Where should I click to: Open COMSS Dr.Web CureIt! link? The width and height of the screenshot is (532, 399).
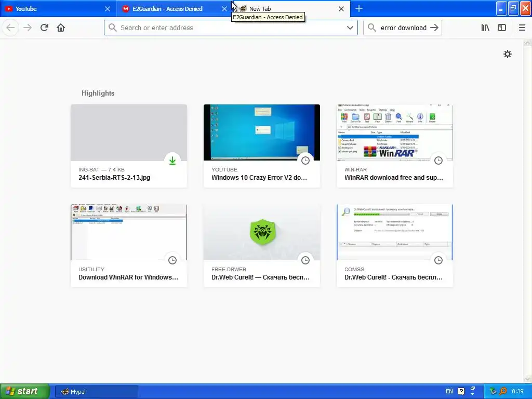tap(394, 277)
